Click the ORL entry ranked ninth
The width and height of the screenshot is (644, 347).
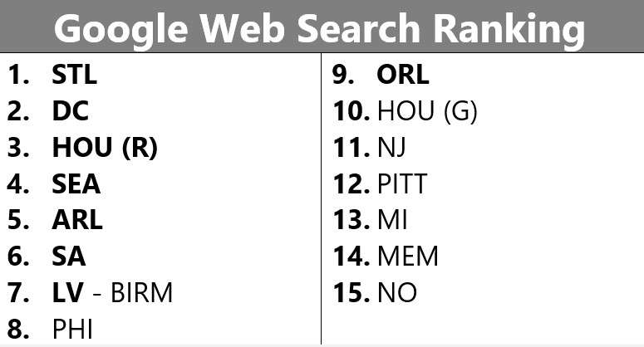tap(403, 75)
